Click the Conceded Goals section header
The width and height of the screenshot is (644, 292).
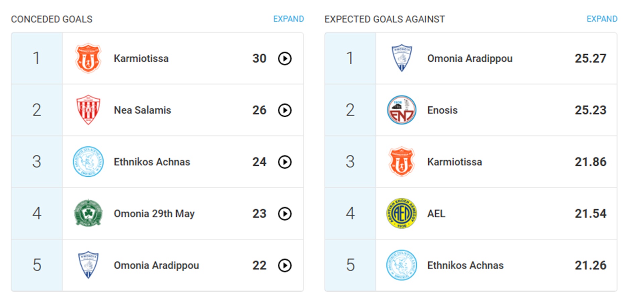[x=52, y=19]
